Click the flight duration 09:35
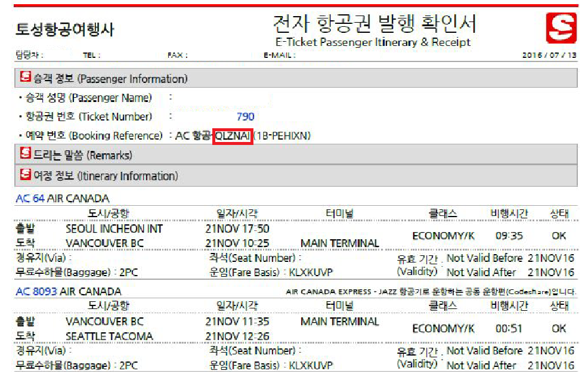This screenshot has width=588, height=380. pos(509,236)
